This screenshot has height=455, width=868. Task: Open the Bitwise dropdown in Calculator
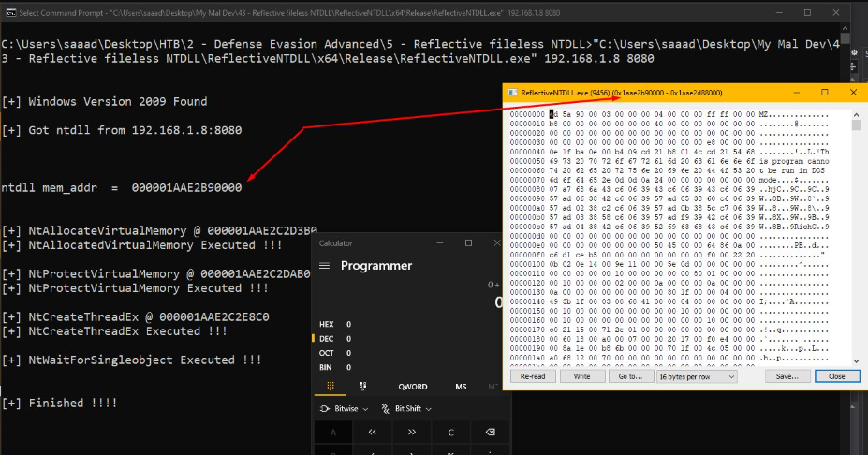pos(345,408)
